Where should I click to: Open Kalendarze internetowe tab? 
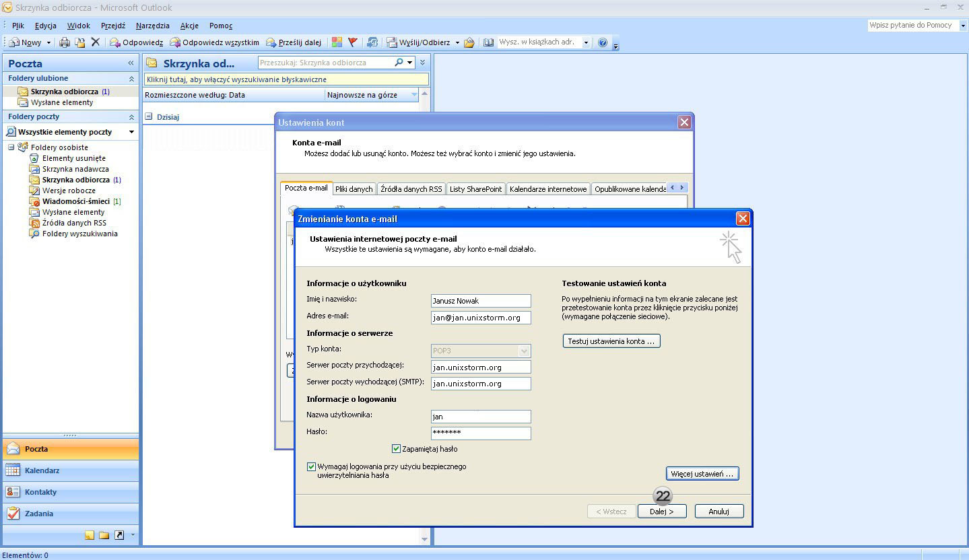pyautogui.click(x=548, y=189)
